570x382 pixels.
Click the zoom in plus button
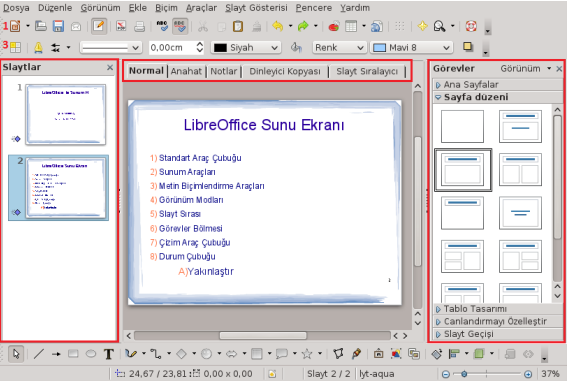[x=528, y=374]
